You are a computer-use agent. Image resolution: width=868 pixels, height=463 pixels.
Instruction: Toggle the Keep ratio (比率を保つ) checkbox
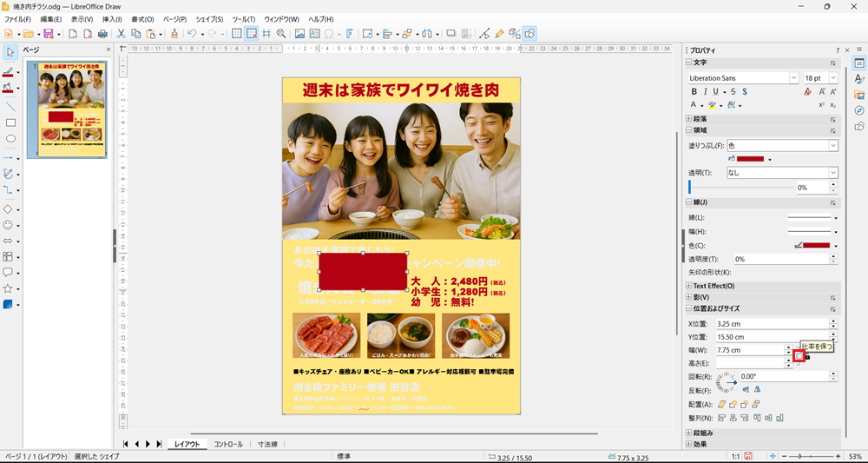click(799, 356)
